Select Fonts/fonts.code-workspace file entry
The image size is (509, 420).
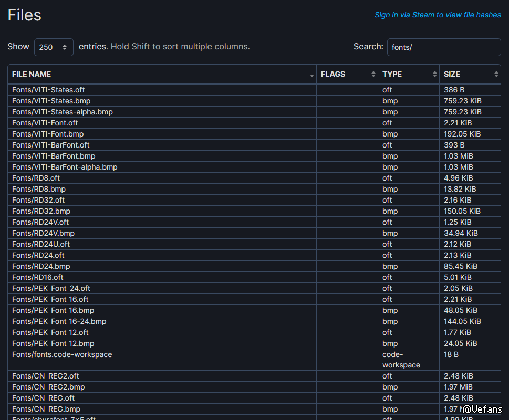tap(62, 354)
